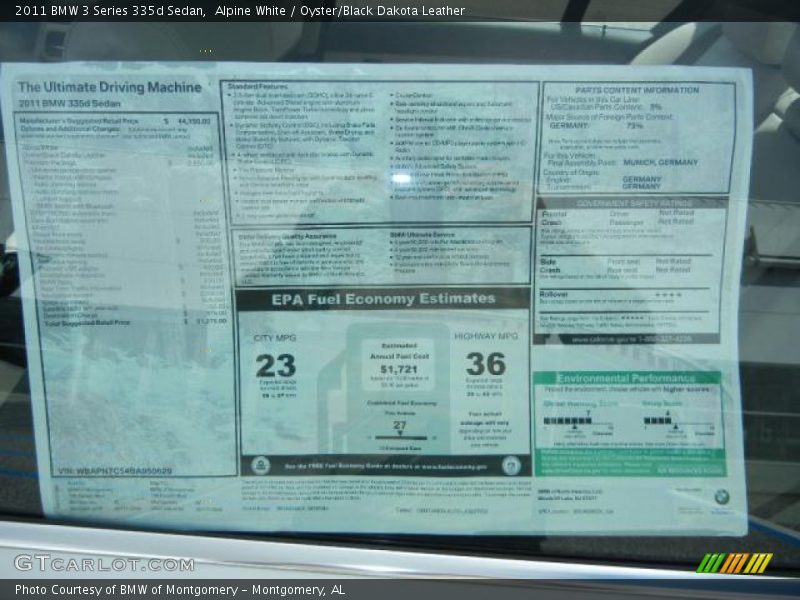The image size is (800, 600).
Task: Click the striped green-orange logo in bottom corner
Action: tap(734, 563)
